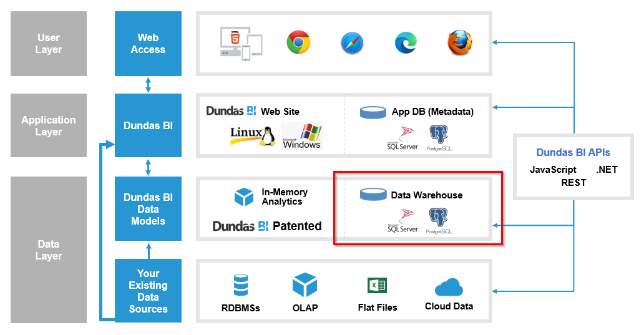Click PostgreSQL elephant logo under App DB
This screenshot has width=644, height=335.
pyautogui.click(x=439, y=138)
